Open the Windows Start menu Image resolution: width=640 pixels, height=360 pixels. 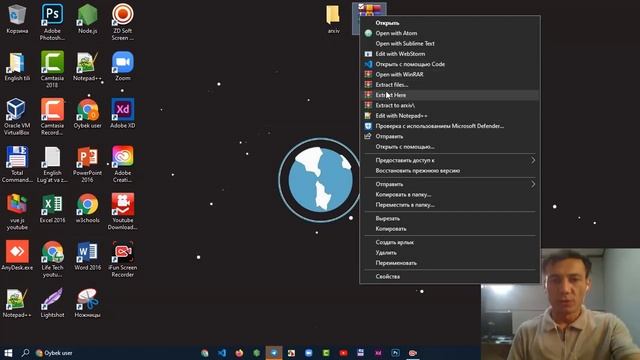click(x=8, y=353)
